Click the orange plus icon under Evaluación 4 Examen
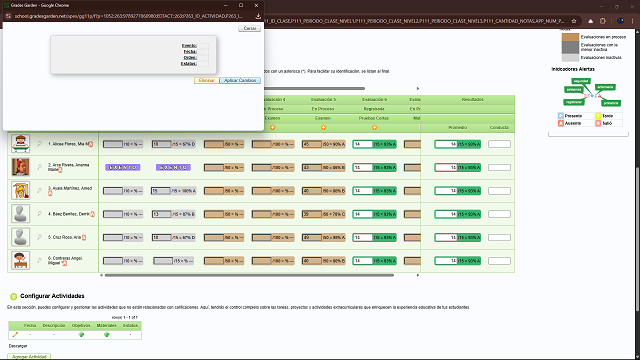 [x=272, y=128]
